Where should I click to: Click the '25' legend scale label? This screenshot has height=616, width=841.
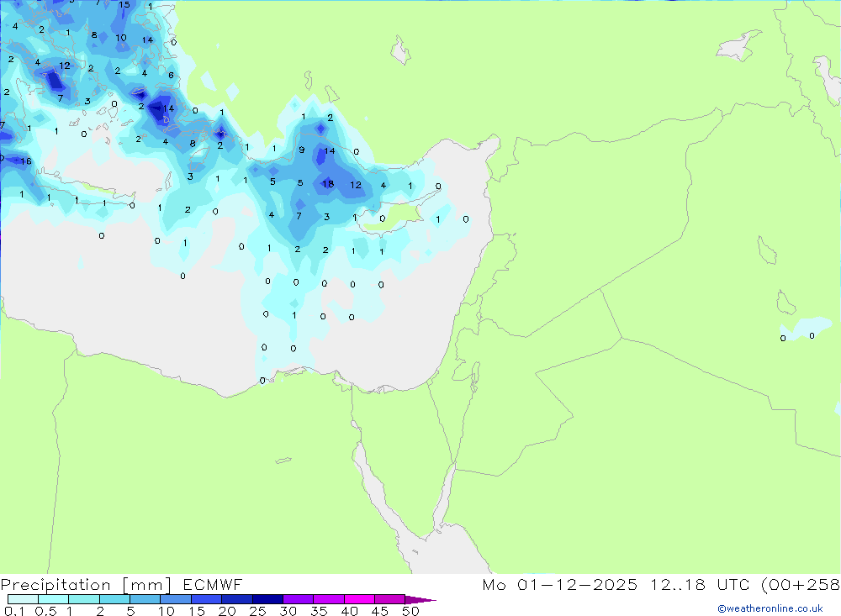pyautogui.click(x=258, y=611)
